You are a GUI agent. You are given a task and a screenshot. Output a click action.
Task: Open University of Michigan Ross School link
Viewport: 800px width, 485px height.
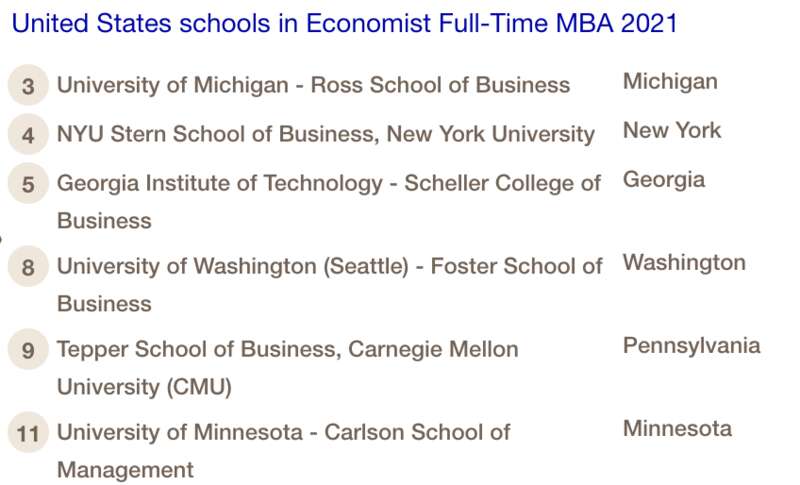point(313,86)
